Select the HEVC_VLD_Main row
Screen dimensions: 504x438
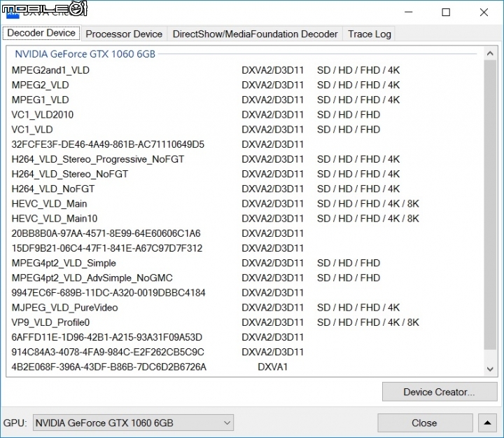click(x=244, y=204)
